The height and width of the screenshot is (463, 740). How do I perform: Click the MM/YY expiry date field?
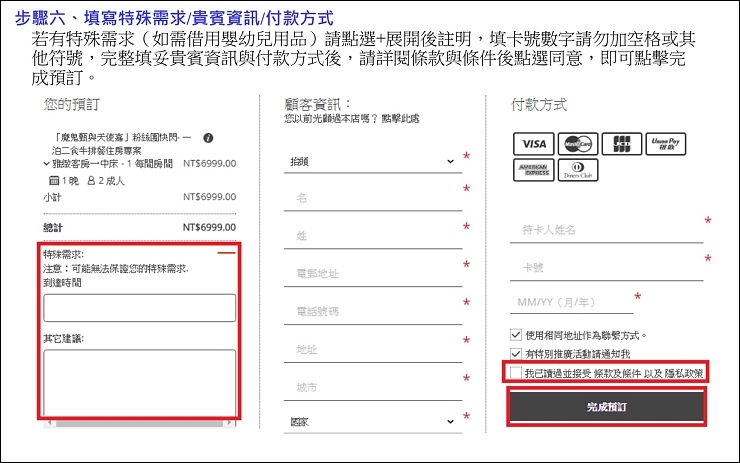point(572,302)
